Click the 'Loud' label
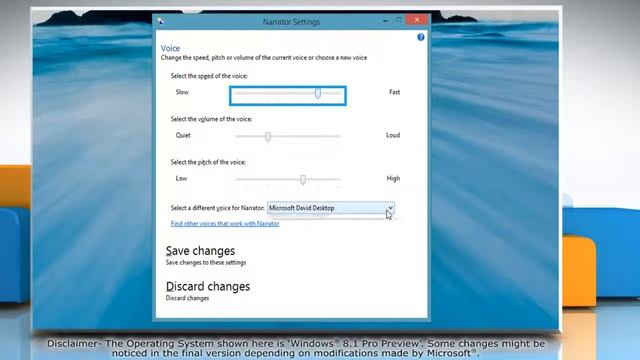This screenshot has width=640, height=360. click(x=393, y=135)
